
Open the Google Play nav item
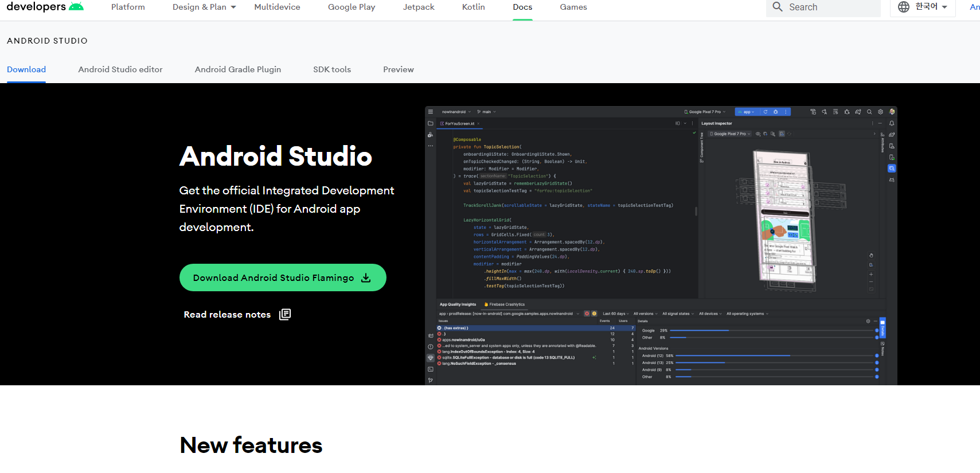click(x=352, y=7)
